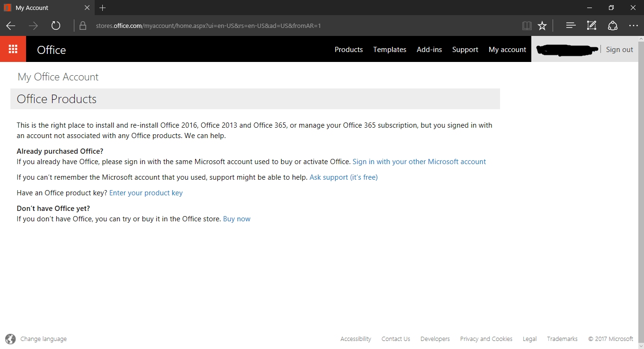The width and height of the screenshot is (644, 349).
Task: Open the browser More menu ellipsis
Action: coord(634,26)
